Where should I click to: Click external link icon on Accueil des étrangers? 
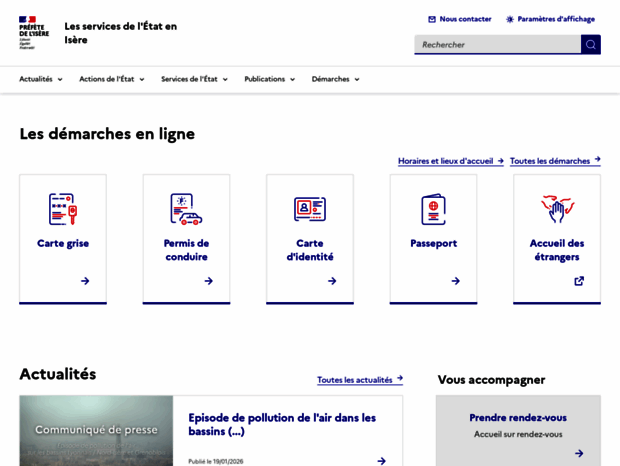pos(579,281)
